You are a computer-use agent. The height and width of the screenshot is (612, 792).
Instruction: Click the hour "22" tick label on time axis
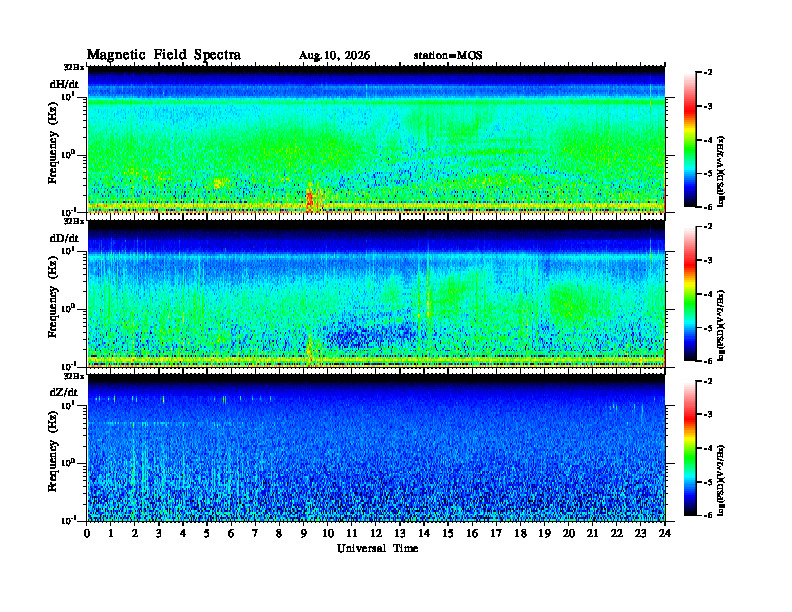coord(617,533)
